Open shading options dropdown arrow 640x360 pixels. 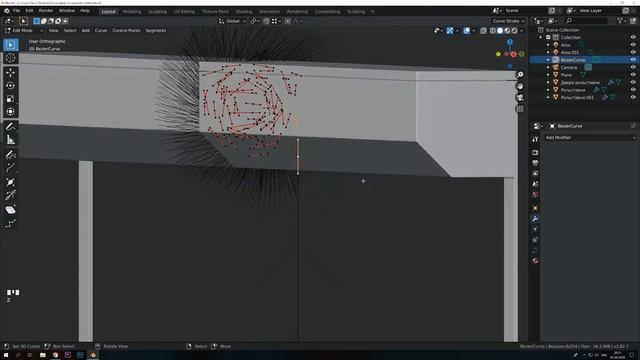522,31
